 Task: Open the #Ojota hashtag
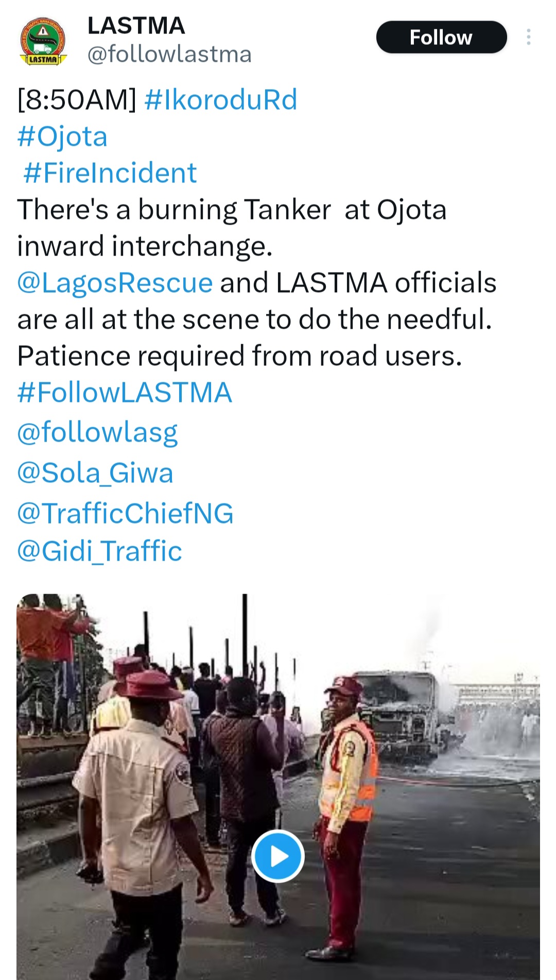click(62, 137)
